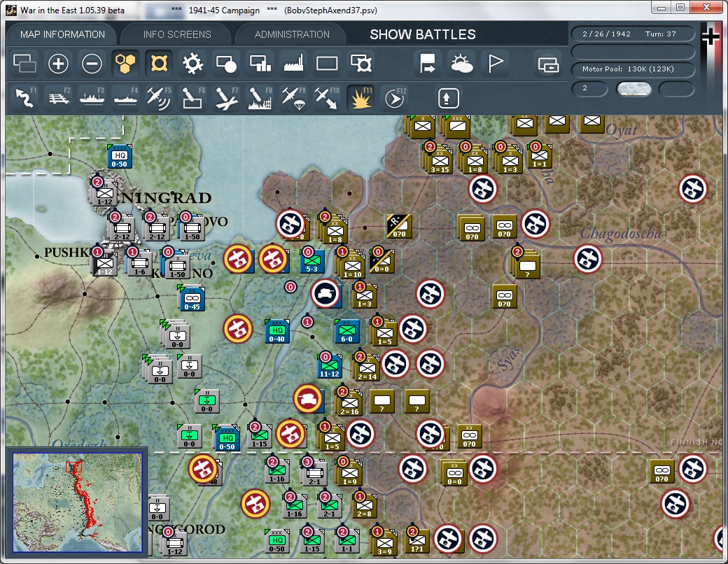Click the pennant flag icon

[x=496, y=64]
